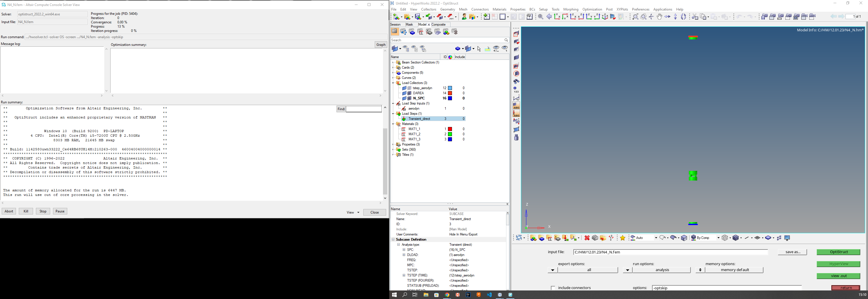Expand the Components (5) tree node
The width and height of the screenshot is (868, 299).
[393, 73]
